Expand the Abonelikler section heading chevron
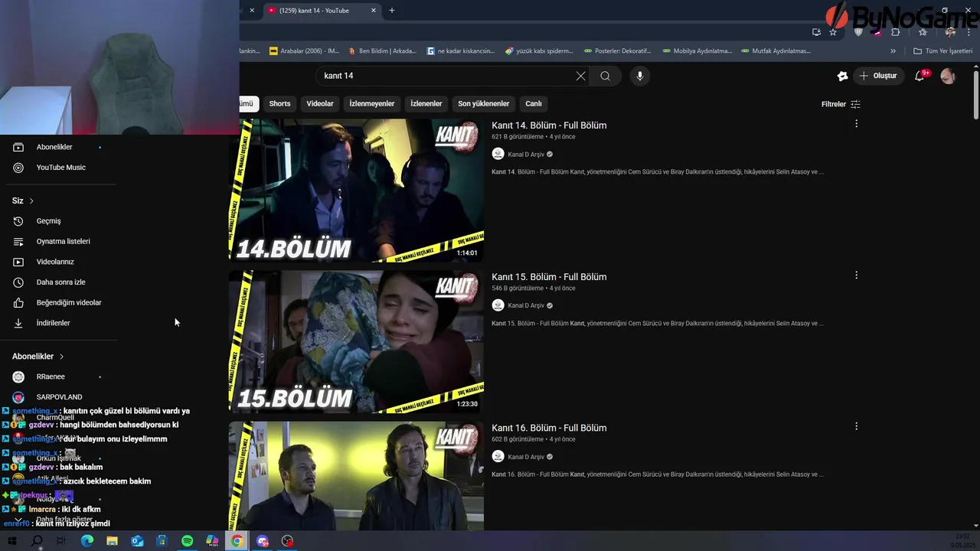980x551 pixels. (61, 357)
